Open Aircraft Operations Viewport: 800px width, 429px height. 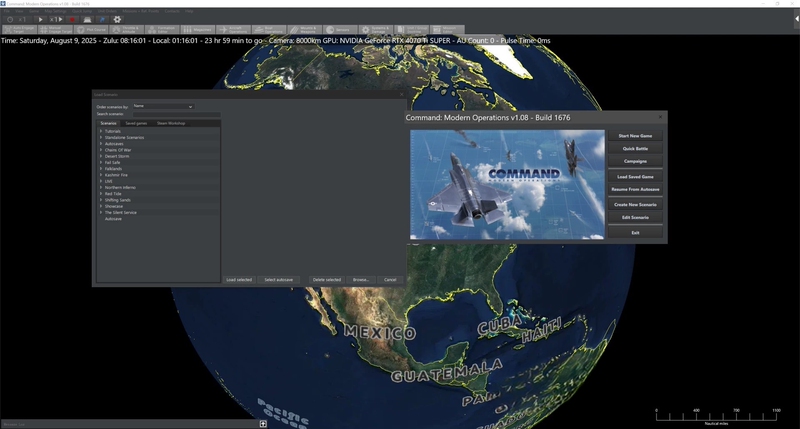[x=233, y=30]
